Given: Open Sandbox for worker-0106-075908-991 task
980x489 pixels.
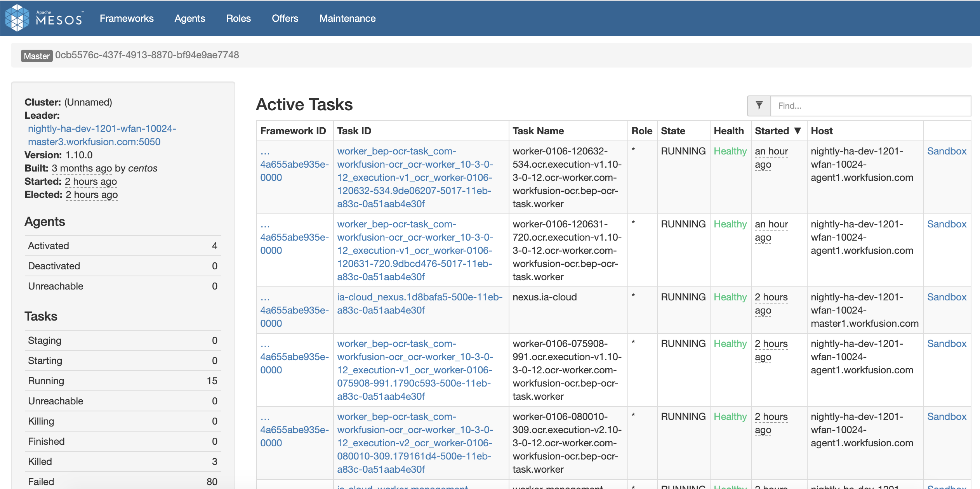Looking at the screenshot, I should click(947, 343).
